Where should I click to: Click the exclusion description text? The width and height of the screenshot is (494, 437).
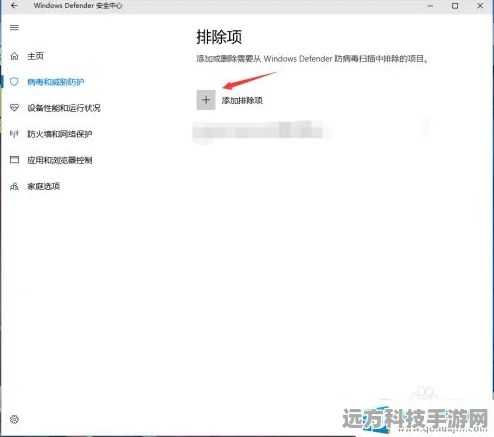coord(312,59)
